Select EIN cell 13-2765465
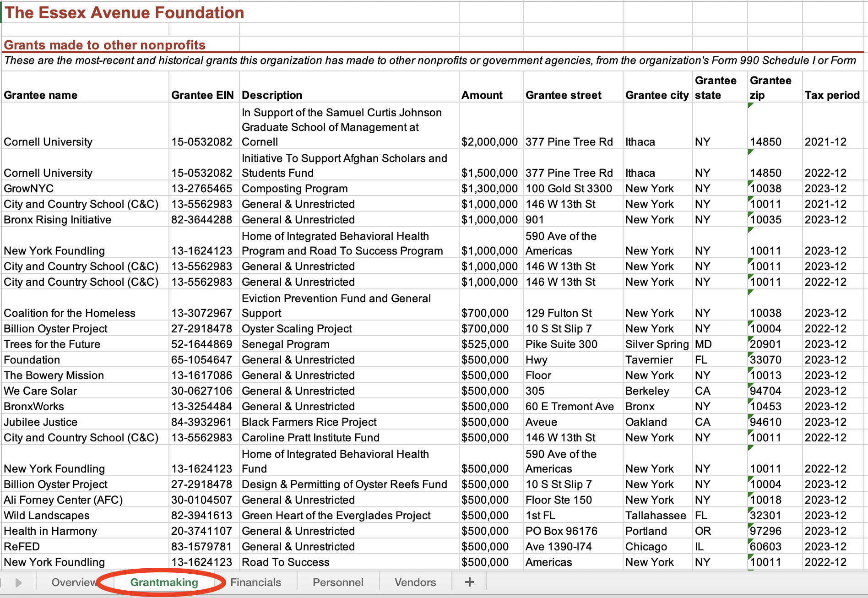This screenshot has height=598, width=868. [x=203, y=188]
